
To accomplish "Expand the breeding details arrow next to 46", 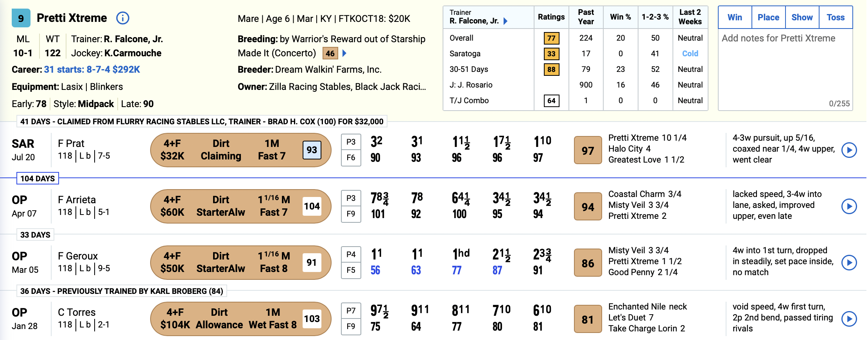I will 344,53.
